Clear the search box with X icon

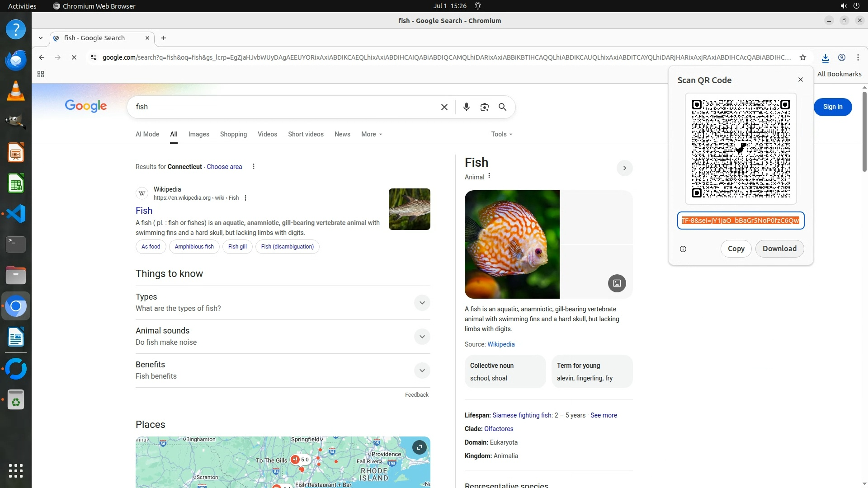[x=444, y=107]
